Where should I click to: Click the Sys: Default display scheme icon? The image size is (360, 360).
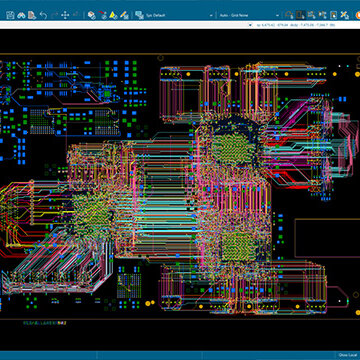pos(139,15)
